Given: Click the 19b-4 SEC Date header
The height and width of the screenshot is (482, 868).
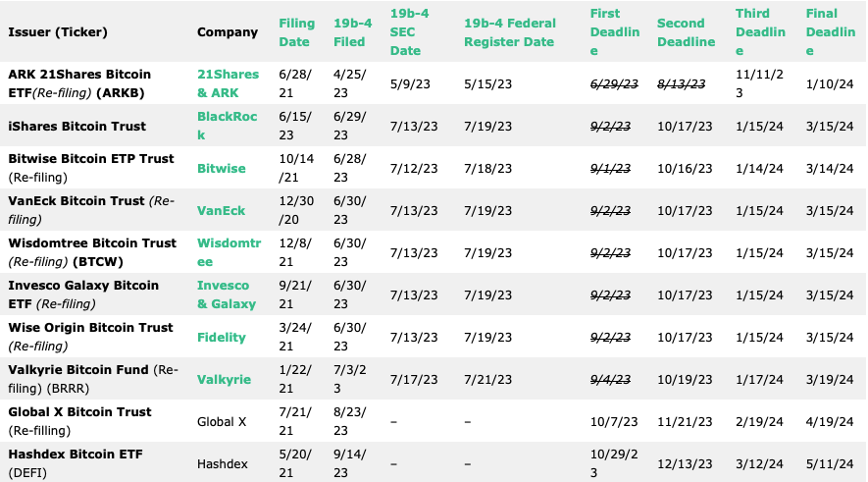Looking at the screenshot, I should (x=410, y=31).
